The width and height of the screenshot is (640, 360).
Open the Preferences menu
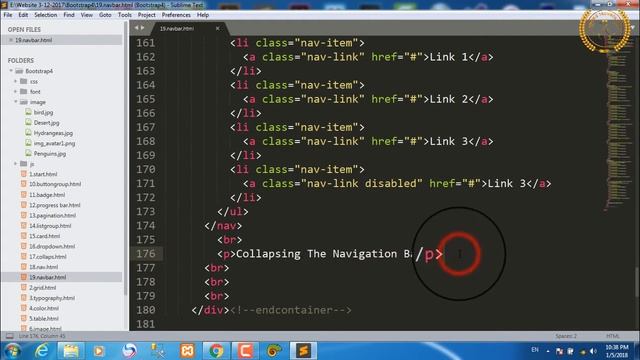(176, 15)
